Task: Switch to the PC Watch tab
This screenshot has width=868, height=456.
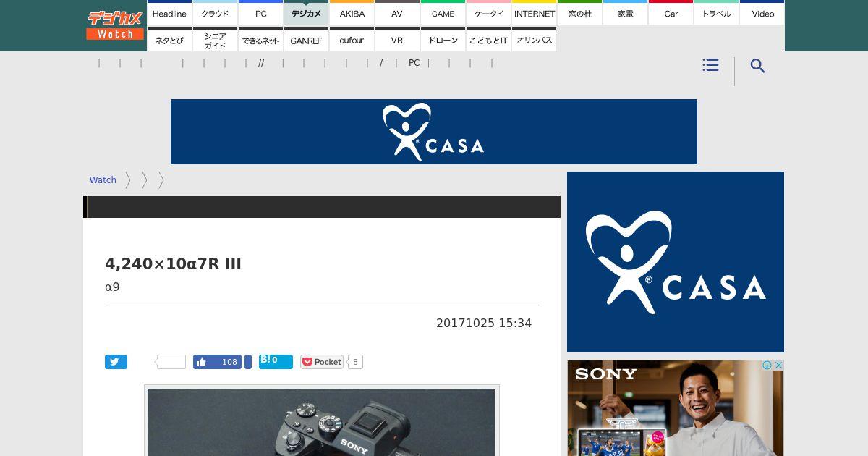Action: coord(260,13)
